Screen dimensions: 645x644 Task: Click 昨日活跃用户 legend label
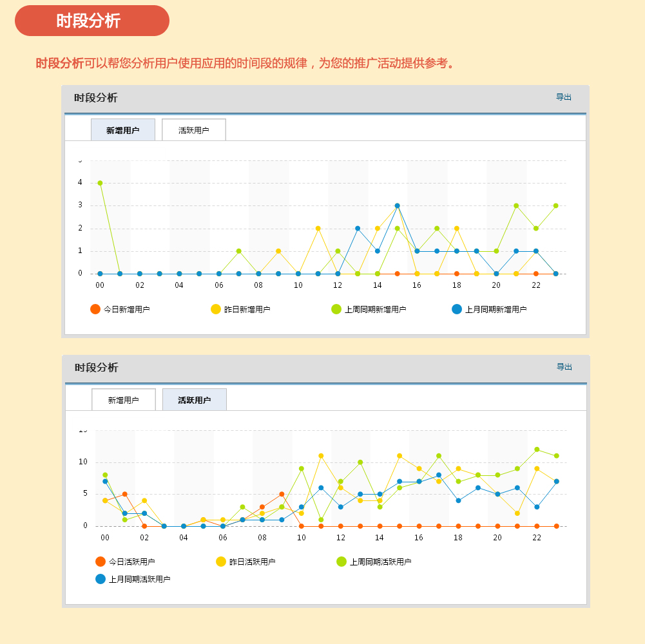click(x=252, y=562)
